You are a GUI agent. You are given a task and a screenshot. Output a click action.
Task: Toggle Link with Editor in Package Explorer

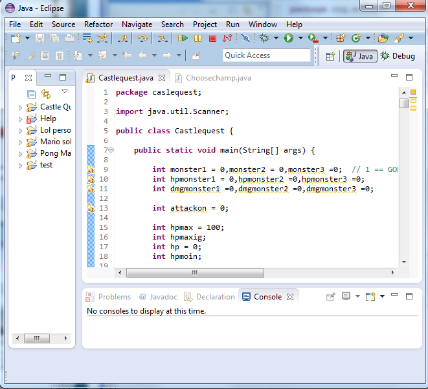click(46, 94)
